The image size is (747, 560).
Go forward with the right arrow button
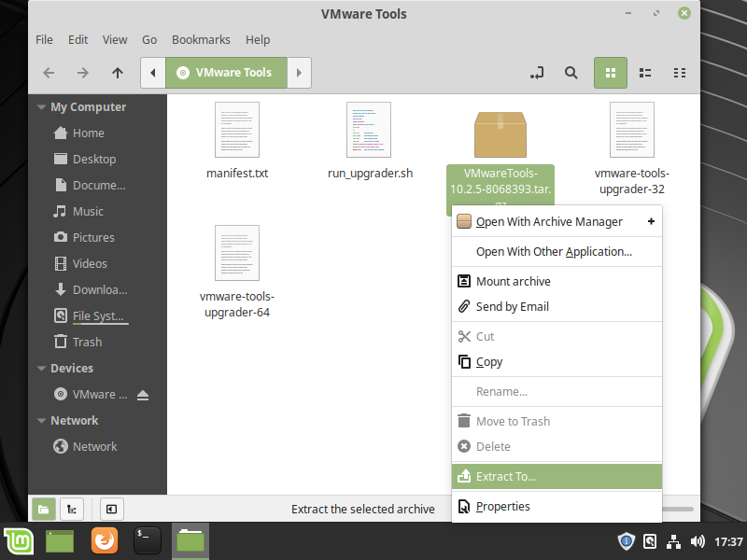(x=83, y=73)
